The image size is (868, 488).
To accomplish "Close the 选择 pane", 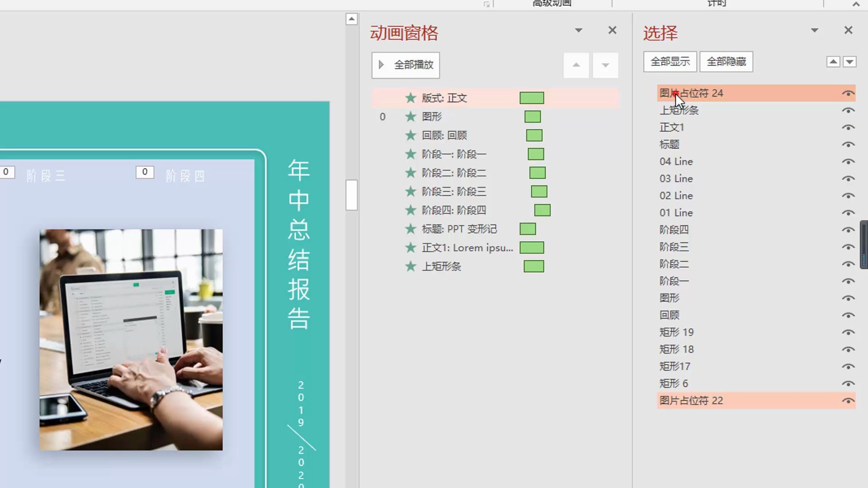I will click(x=848, y=30).
